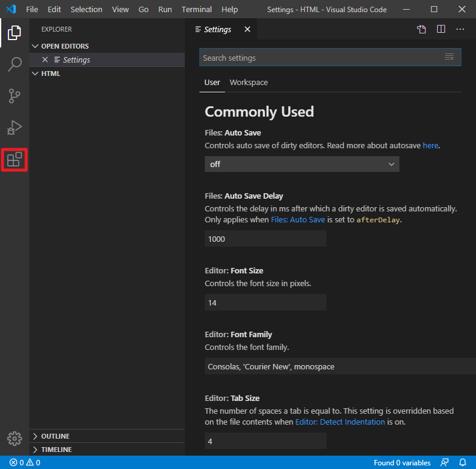
Task: Open the More Actions ellipsis menu
Action: tap(460, 29)
